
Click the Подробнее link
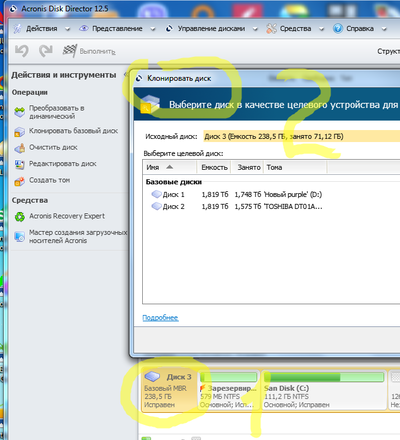tap(160, 318)
